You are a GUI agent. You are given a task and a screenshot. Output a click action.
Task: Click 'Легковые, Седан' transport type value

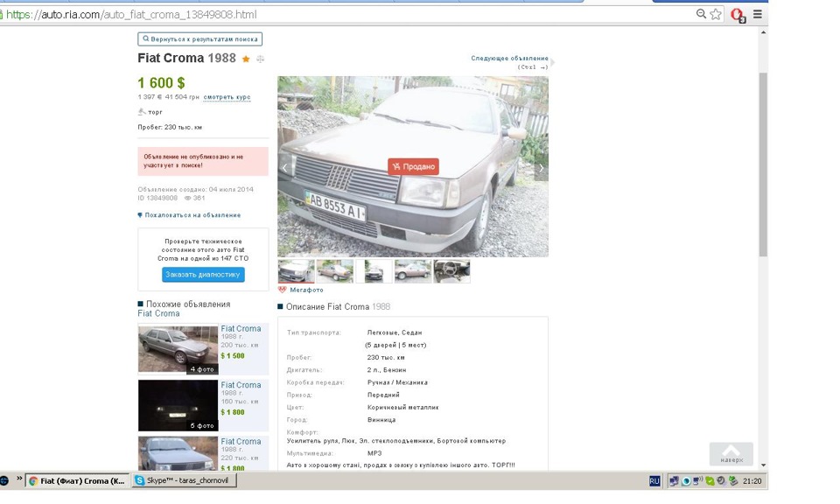(x=395, y=332)
